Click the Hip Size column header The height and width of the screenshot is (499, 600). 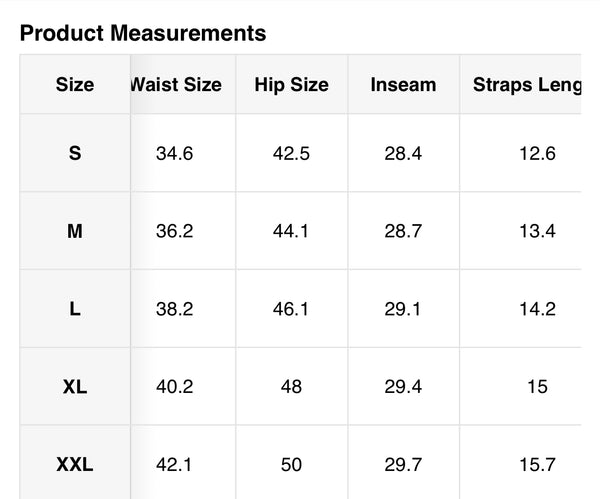tap(291, 85)
